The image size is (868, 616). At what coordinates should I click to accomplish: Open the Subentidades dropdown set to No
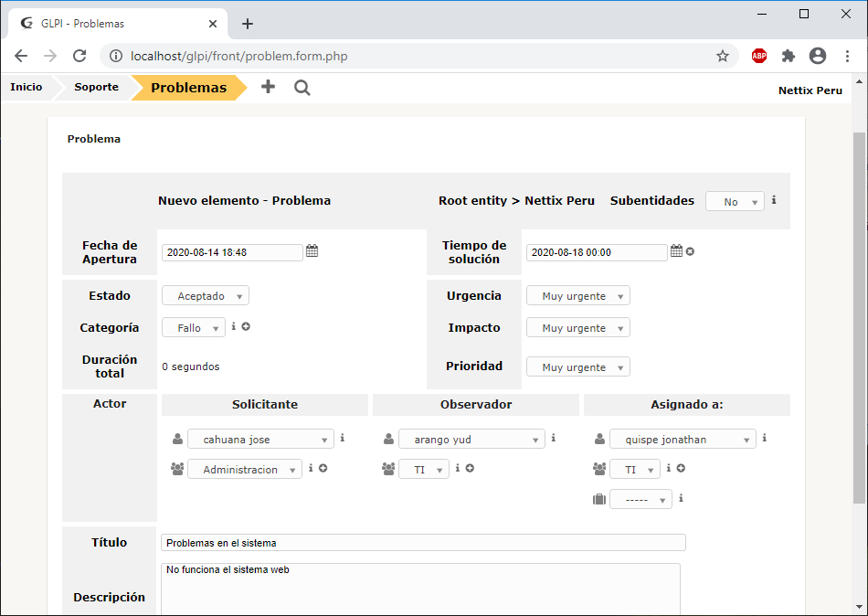coord(735,202)
